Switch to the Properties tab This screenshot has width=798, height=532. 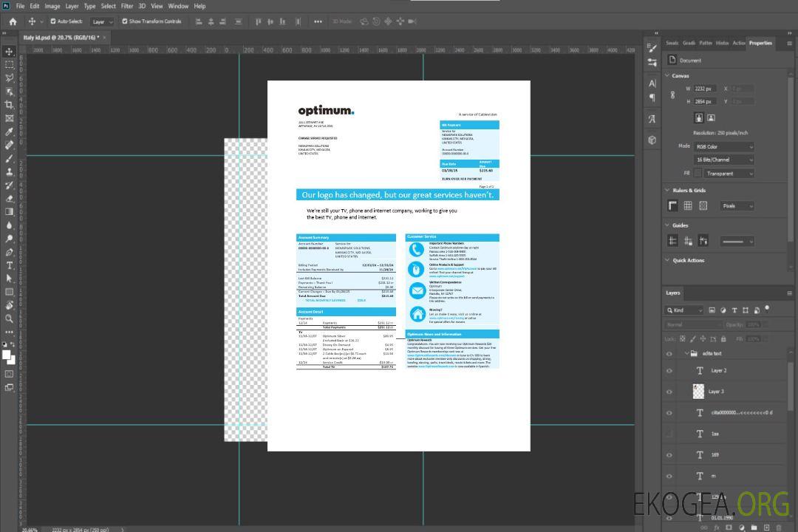[x=760, y=43]
